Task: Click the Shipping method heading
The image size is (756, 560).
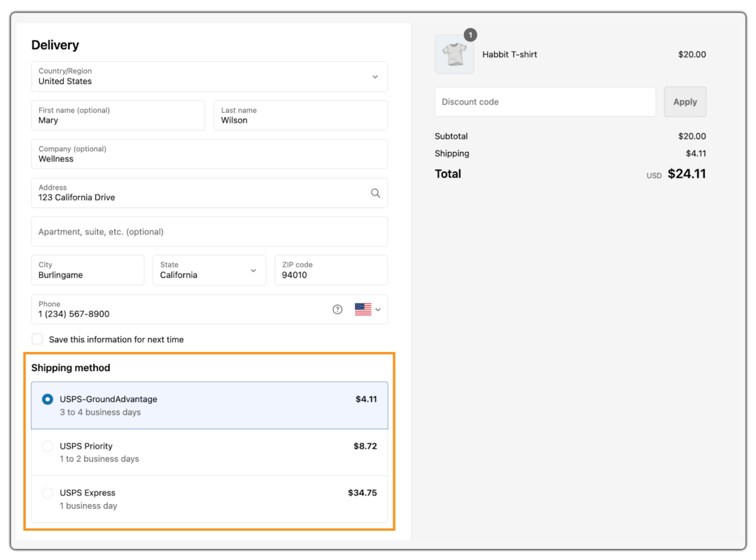Action: pos(71,367)
